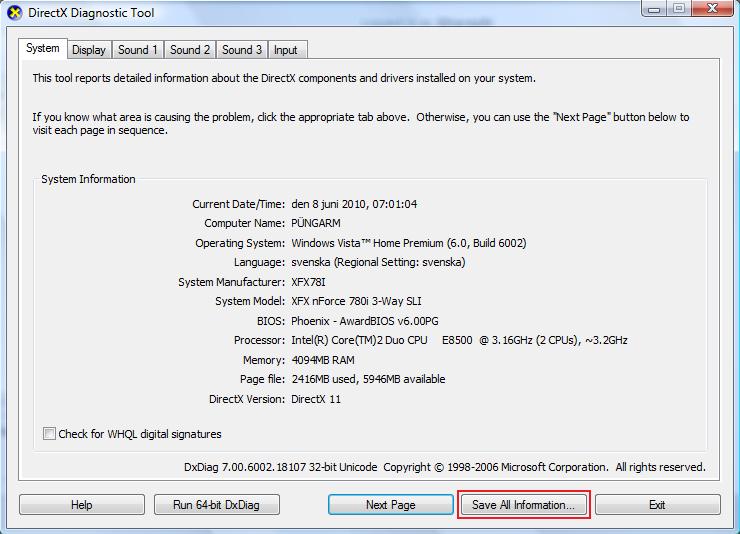This screenshot has height=534, width=740.
Task: Select the date 'den 8 juni 2010, 07:01:04'
Action: click(354, 204)
